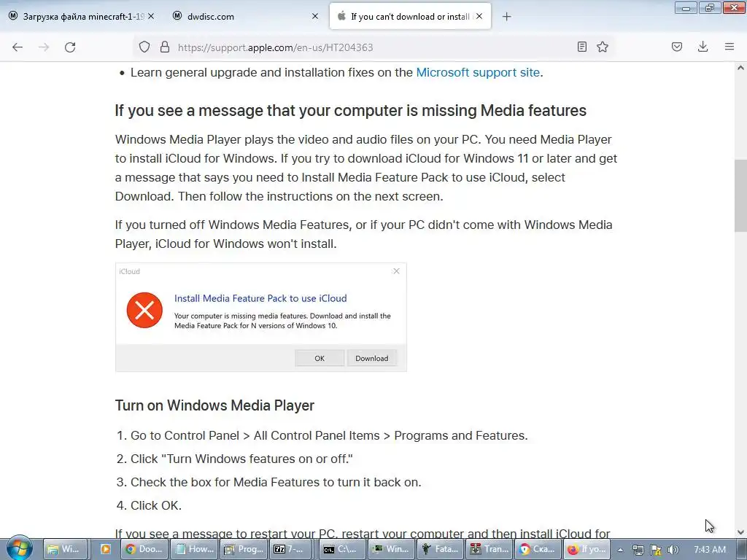This screenshot has height=560, width=747.
Task: Open the Firefox hamburger menu
Action: pos(729,47)
